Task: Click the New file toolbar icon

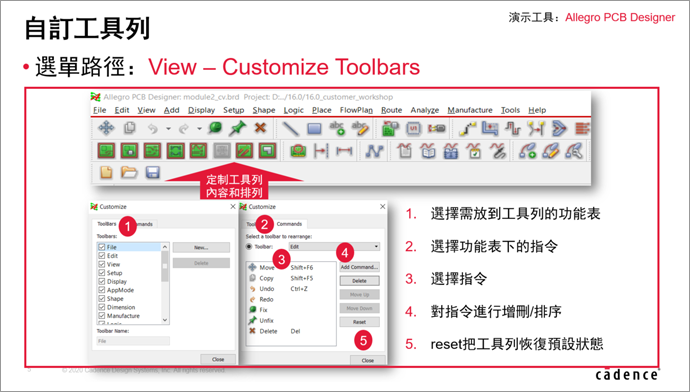Action: [106, 172]
